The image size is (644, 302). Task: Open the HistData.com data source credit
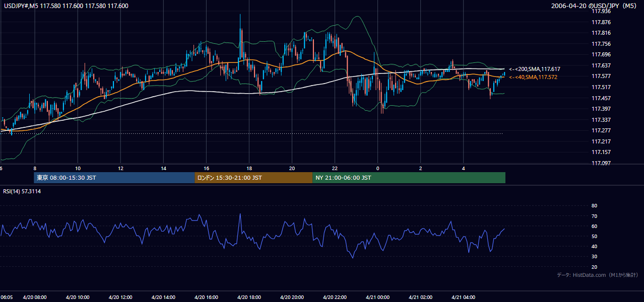pos(598,275)
